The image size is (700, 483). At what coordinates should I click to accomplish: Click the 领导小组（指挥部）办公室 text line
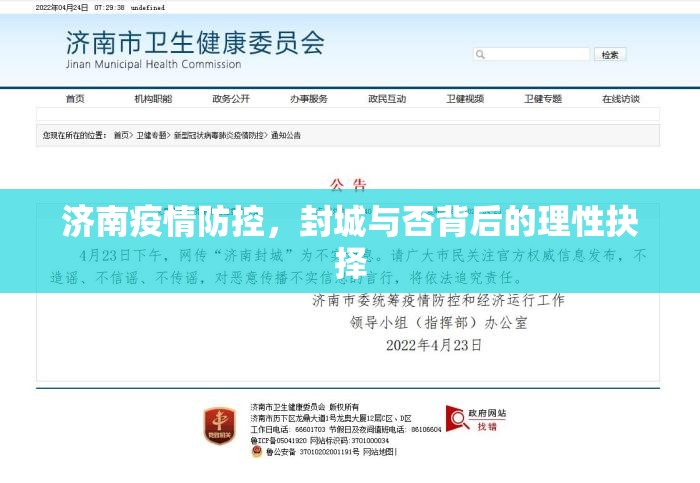click(x=438, y=322)
